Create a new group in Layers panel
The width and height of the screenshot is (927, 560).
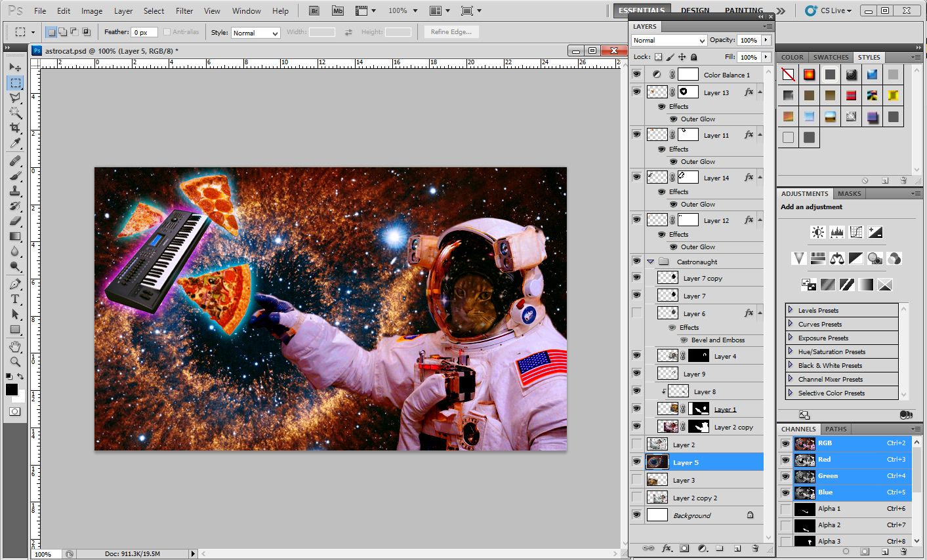[x=720, y=548]
